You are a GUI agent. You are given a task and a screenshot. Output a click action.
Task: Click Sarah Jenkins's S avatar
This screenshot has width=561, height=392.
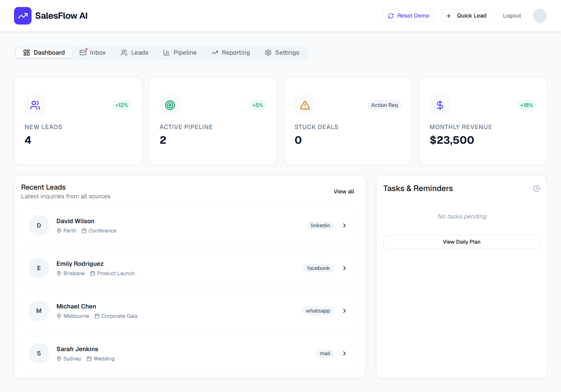coord(39,353)
